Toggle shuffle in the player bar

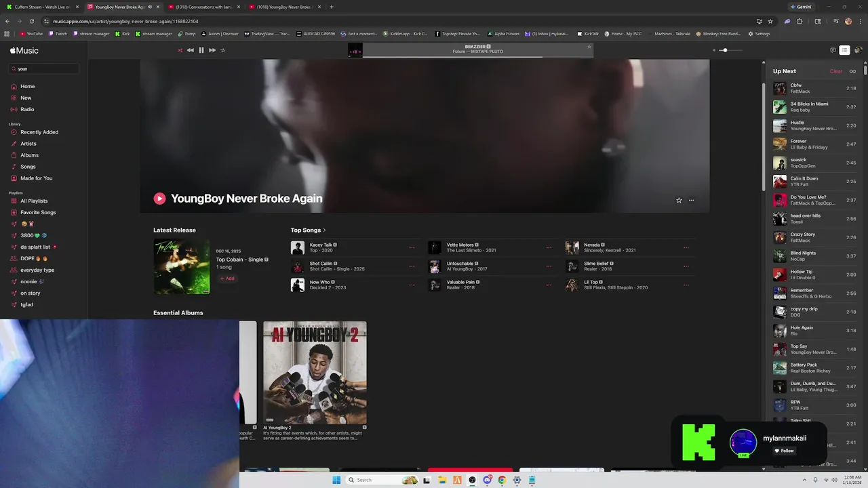coord(180,50)
